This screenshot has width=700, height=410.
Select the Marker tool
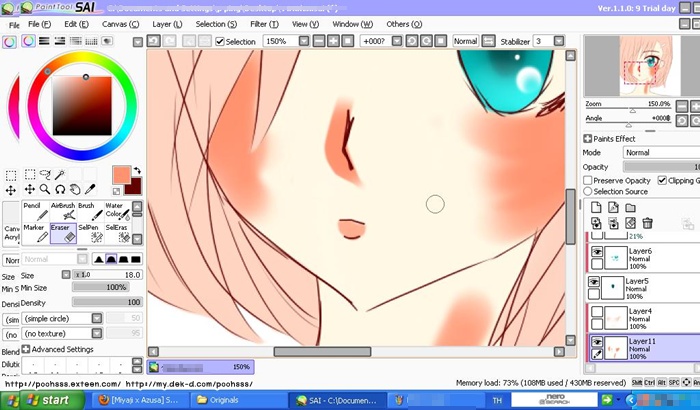click(36, 233)
